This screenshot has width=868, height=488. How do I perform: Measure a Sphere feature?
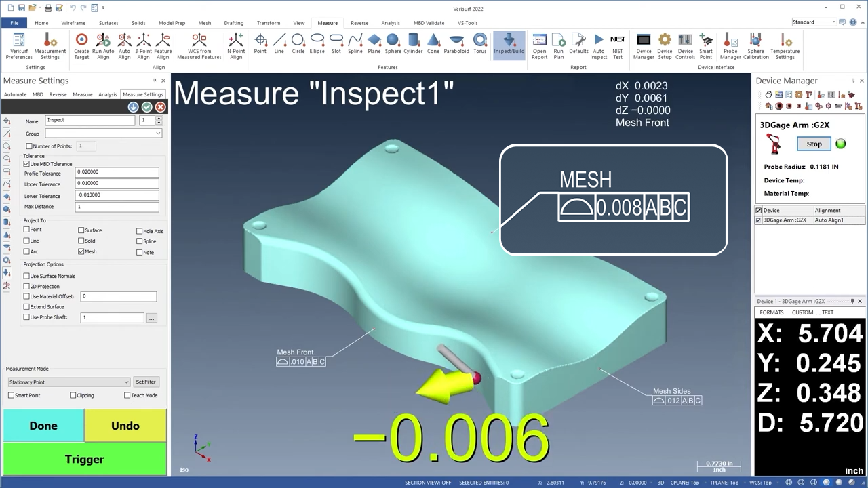pos(393,43)
